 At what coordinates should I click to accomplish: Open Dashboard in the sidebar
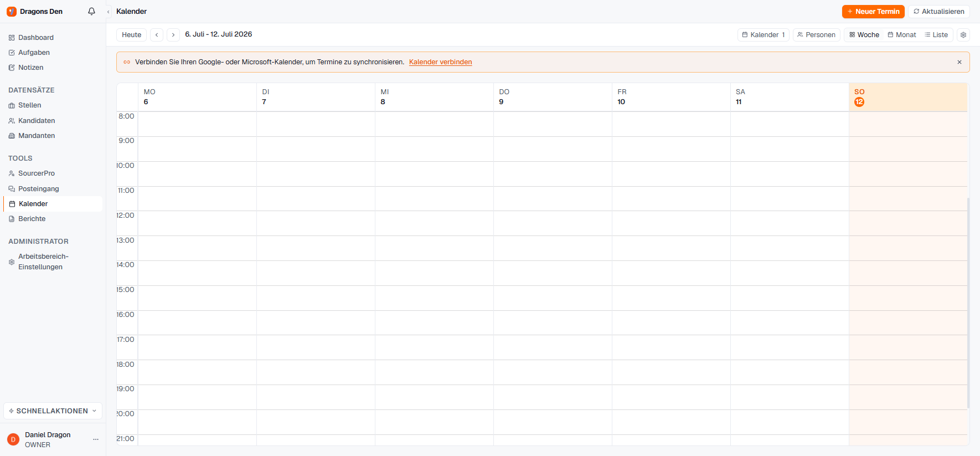53,38
